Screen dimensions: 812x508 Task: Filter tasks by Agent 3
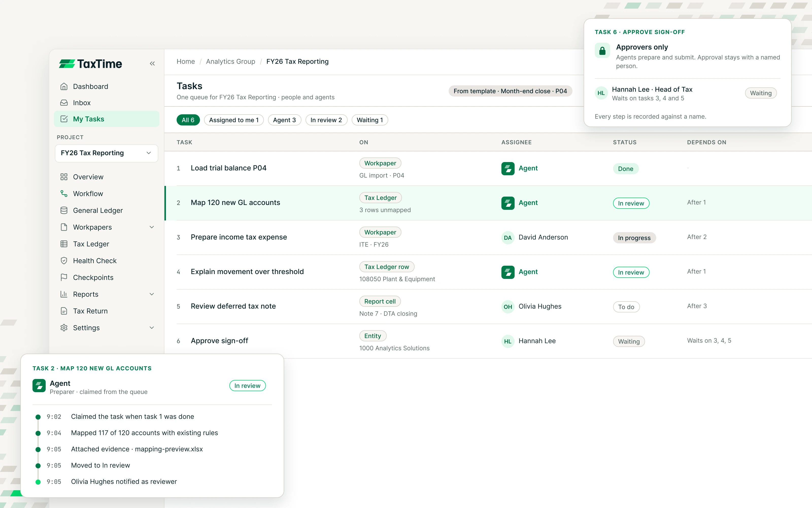pos(284,120)
